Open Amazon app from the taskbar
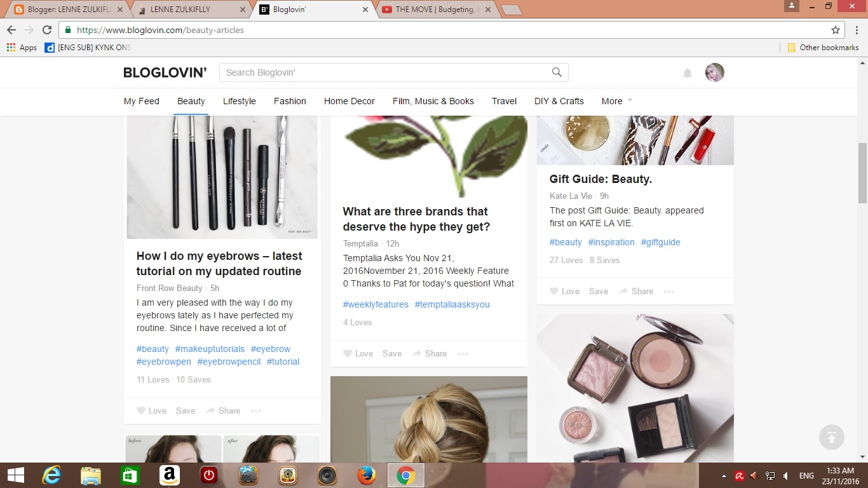Viewport: 868px width, 488px height. click(170, 475)
